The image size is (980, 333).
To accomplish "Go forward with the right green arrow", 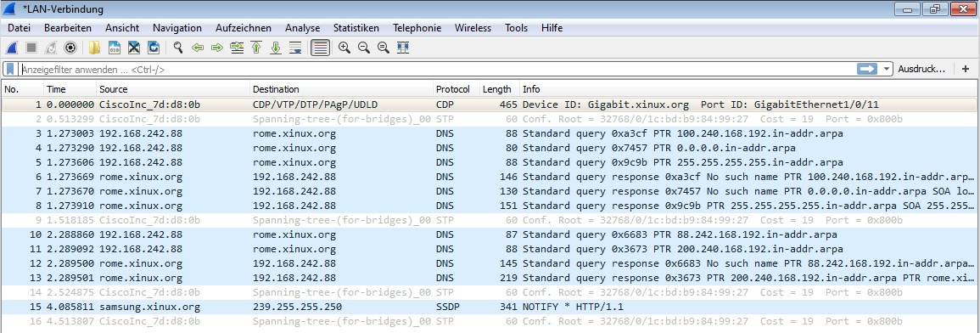I will click(217, 48).
